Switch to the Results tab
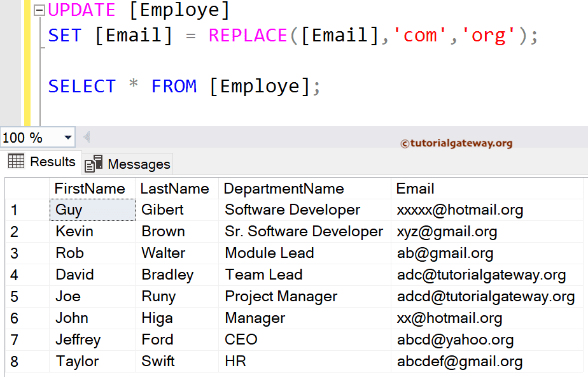 42,162
